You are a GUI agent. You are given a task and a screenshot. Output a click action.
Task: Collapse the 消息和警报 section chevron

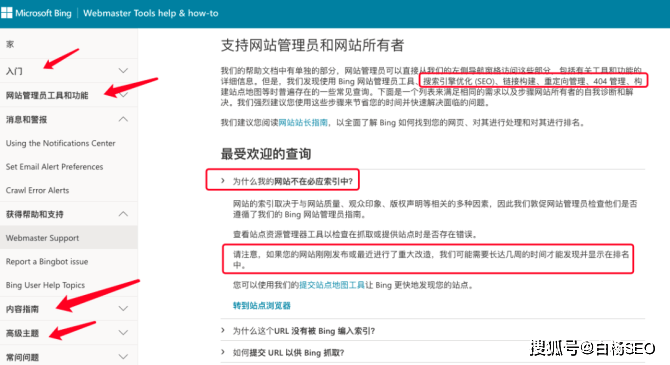(123, 119)
